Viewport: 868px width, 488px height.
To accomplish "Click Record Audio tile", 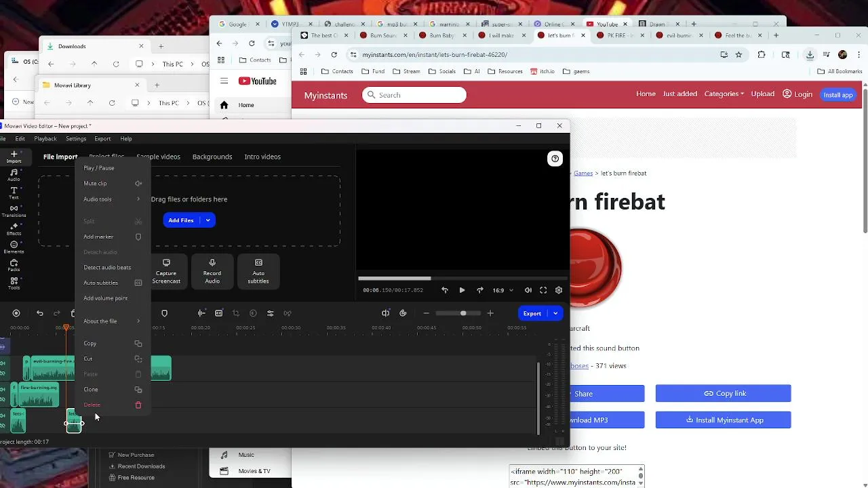I will [212, 271].
